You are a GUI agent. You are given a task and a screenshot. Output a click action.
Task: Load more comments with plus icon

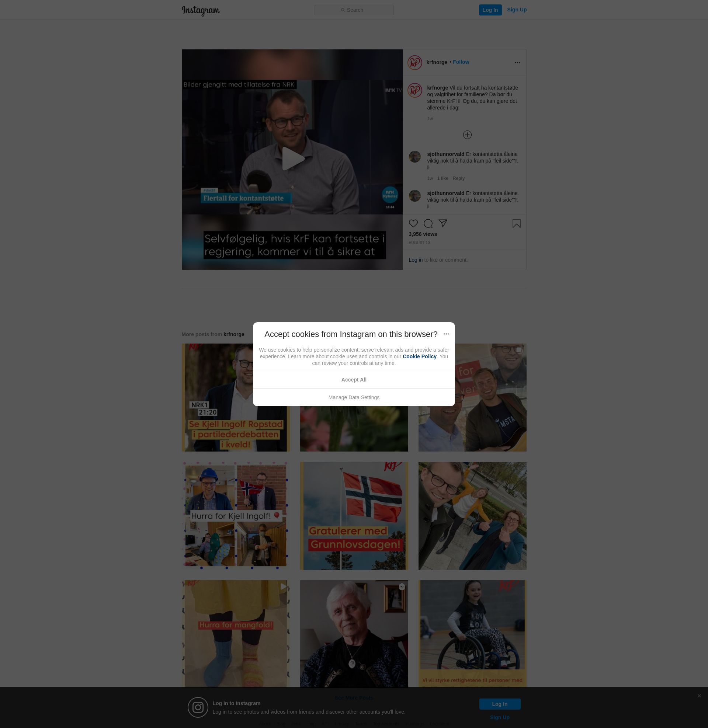[x=467, y=135]
